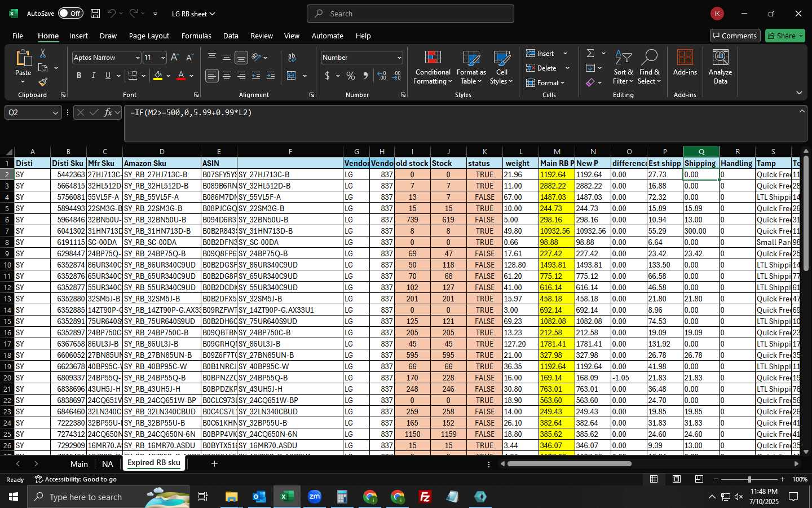Click the Font Color red swatch
812x508 pixels.
pyautogui.click(x=181, y=76)
